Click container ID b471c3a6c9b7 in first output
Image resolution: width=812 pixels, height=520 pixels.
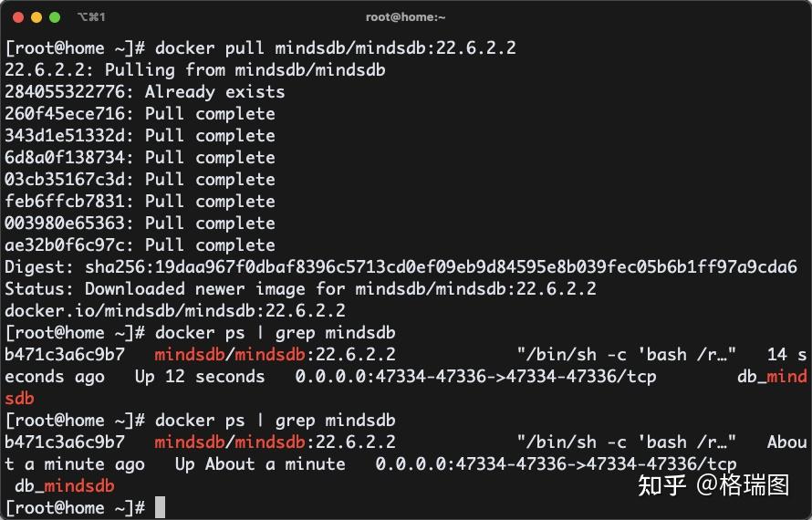[x=65, y=354]
